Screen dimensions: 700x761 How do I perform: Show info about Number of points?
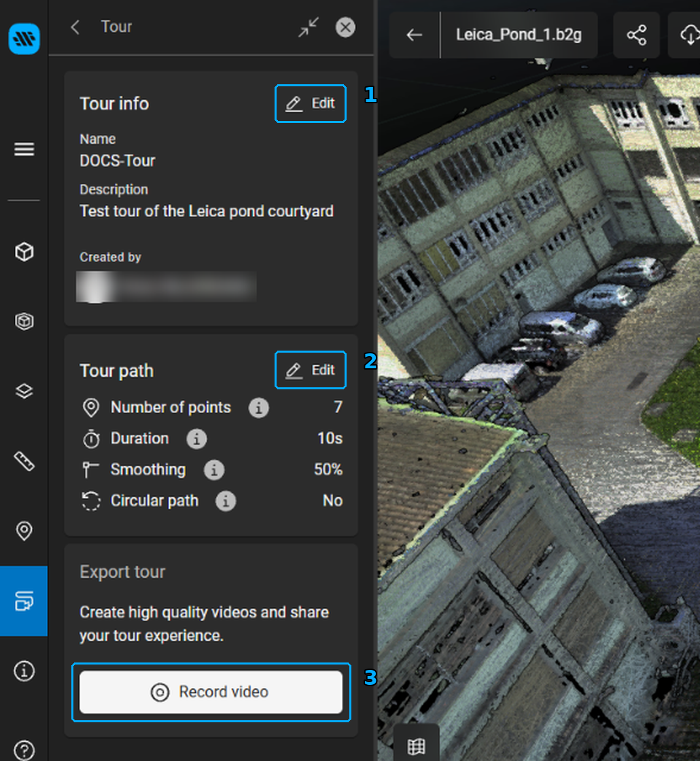tap(259, 408)
